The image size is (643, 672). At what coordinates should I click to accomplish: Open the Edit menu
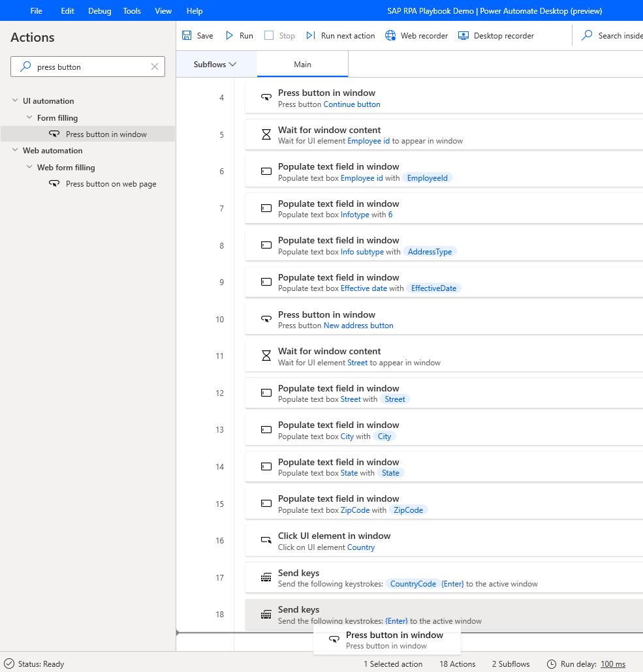(67, 10)
